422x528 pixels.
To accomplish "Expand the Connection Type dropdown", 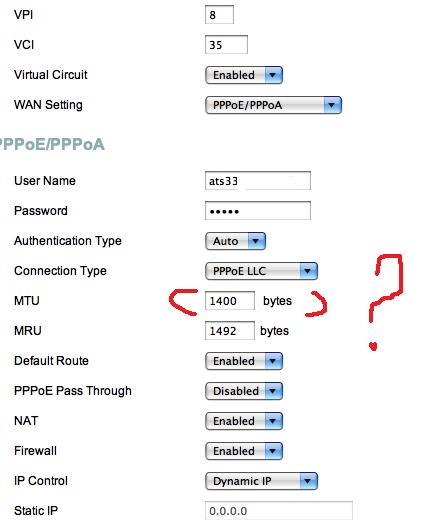I will (x=261, y=271).
